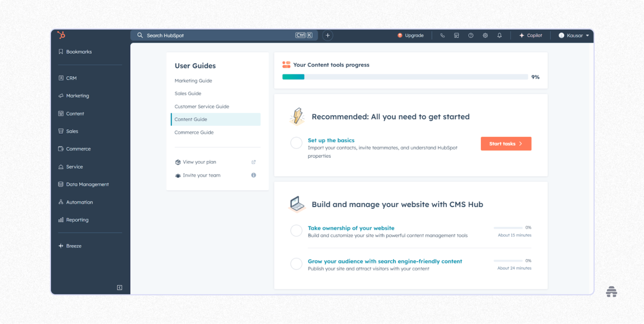The width and height of the screenshot is (644, 324).
Task: Click the CRM sidebar icon
Action: click(x=61, y=78)
